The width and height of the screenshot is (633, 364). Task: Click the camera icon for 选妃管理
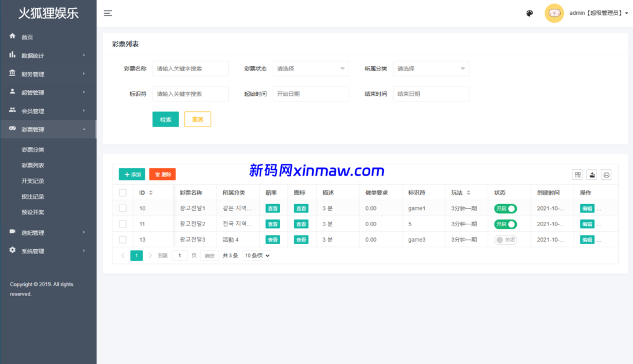12,231
